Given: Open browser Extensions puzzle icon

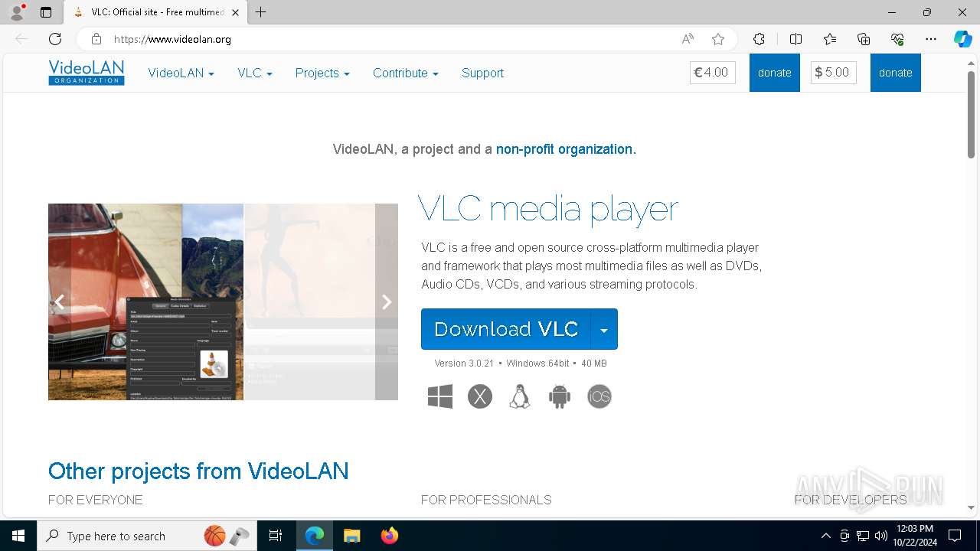Looking at the screenshot, I should [759, 39].
